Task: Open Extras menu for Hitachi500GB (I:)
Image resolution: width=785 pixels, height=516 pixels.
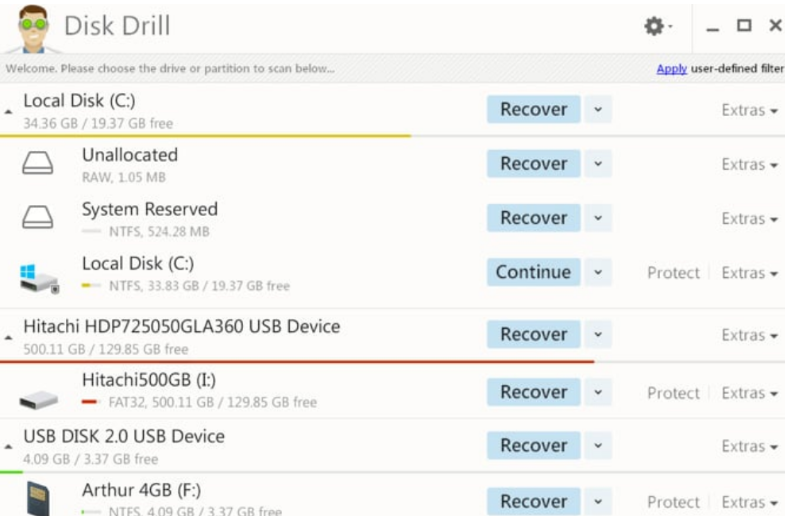Action: [749, 393]
